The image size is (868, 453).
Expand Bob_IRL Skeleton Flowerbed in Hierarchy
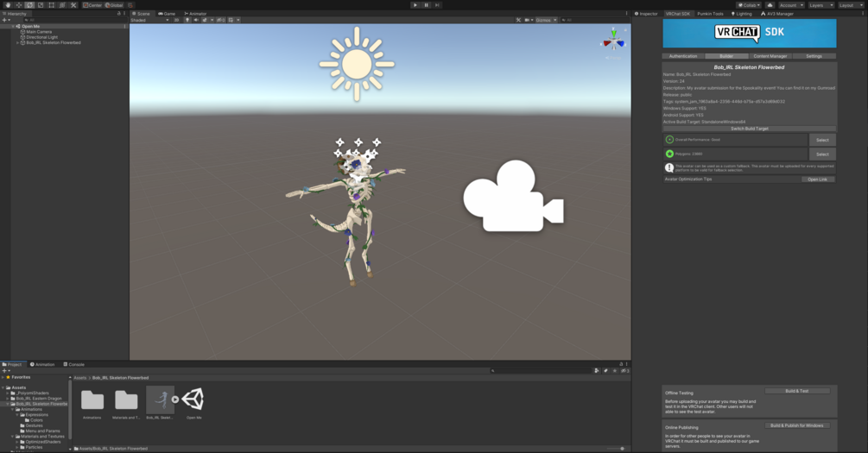click(18, 42)
